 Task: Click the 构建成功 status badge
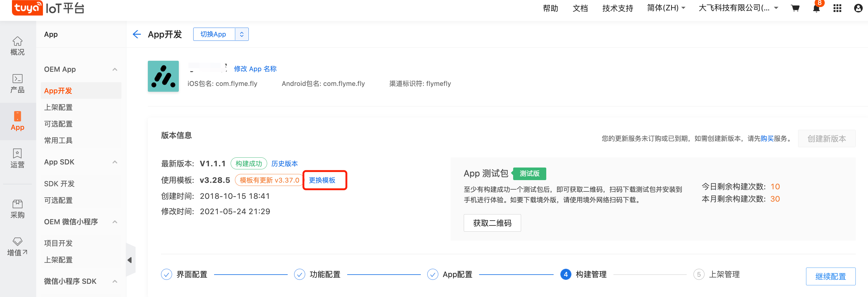tap(249, 164)
